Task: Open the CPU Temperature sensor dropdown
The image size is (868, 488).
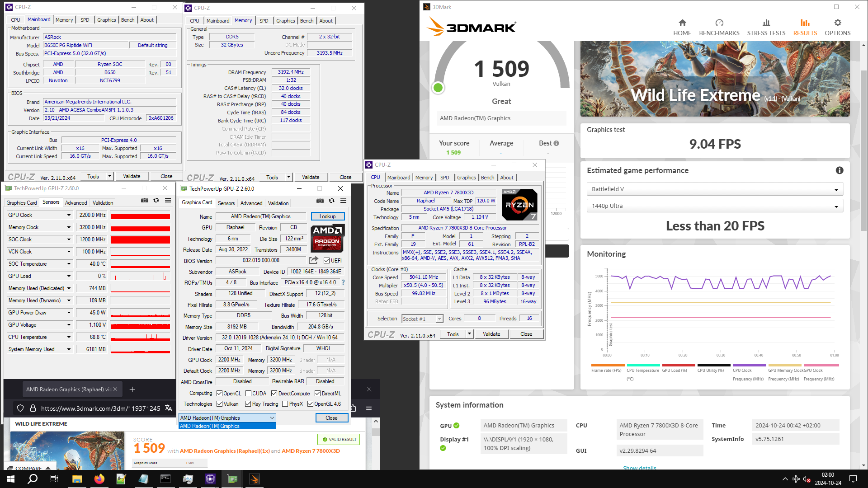Action: pos(69,337)
